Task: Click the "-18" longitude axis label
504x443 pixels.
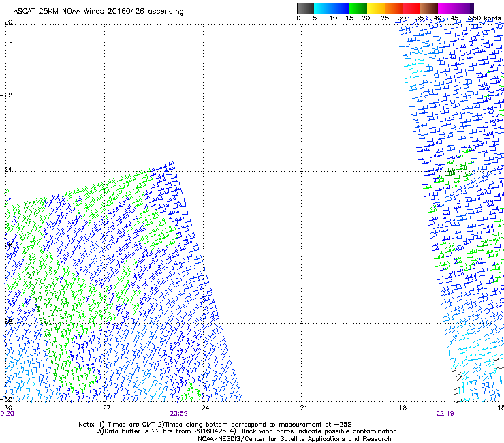Action: click(x=400, y=408)
